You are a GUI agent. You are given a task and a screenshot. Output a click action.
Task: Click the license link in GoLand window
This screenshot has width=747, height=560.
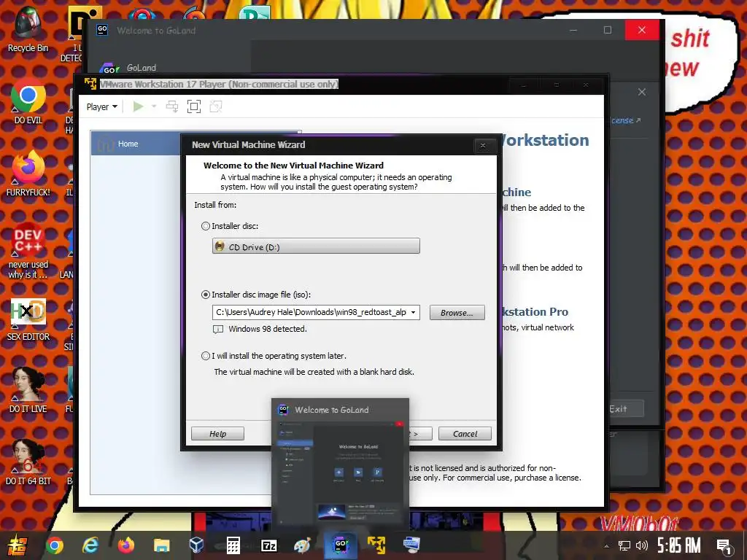pos(625,120)
